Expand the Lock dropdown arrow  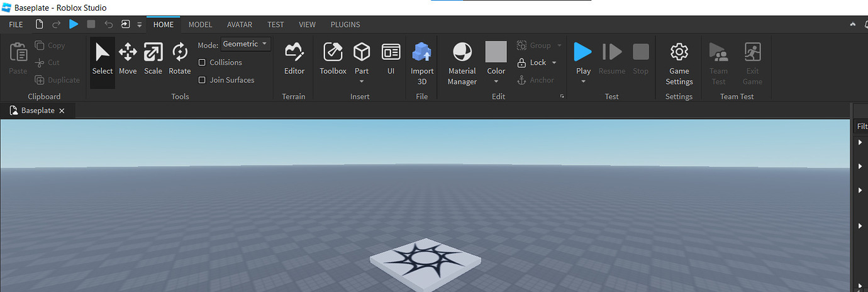[554, 62]
